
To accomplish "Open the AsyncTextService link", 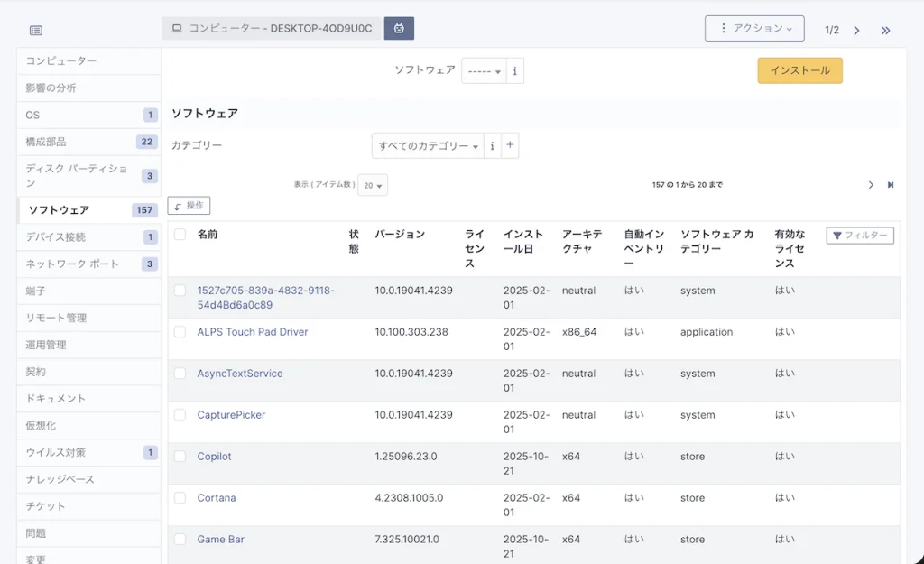I will tap(240, 373).
